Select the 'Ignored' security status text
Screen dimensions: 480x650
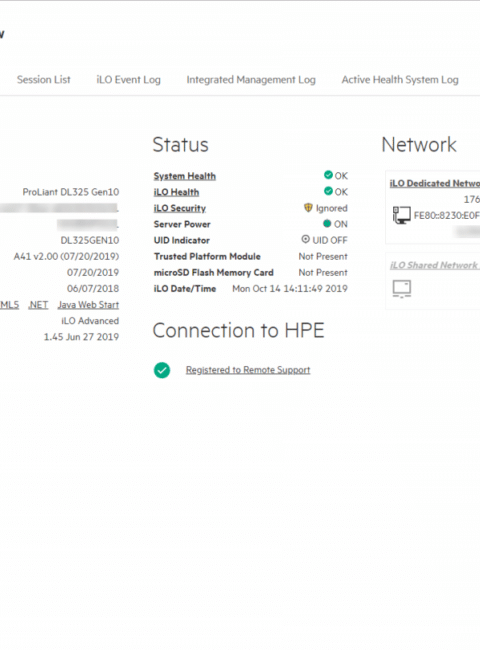pos(332,208)
